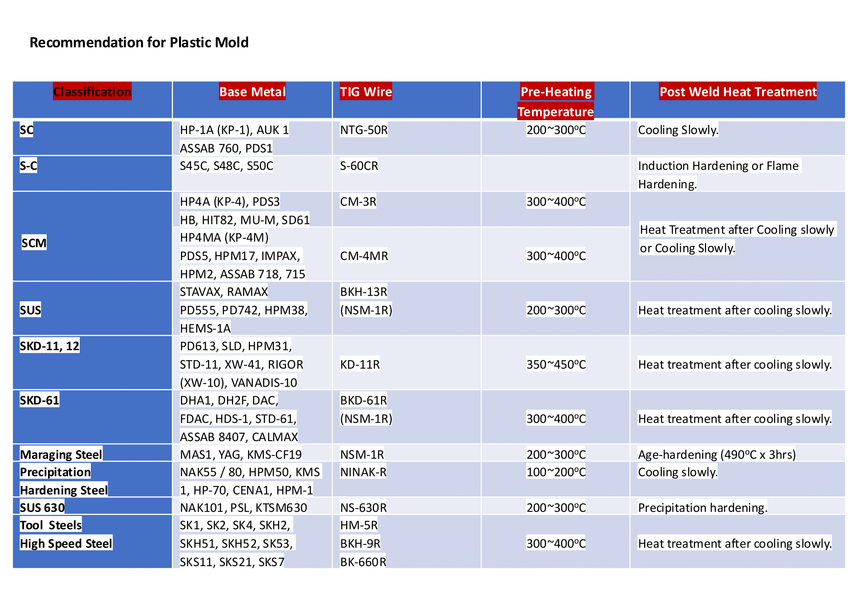Click 'Age-hardening (490ºC x 3hrs)' text
Screen dimensions: 868x601
pos(717,454)
